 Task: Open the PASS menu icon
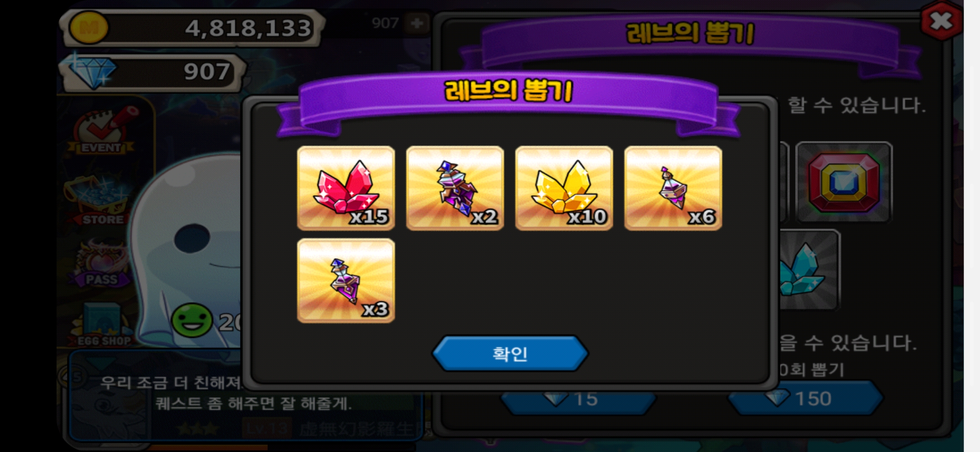(x=101, y=263)
